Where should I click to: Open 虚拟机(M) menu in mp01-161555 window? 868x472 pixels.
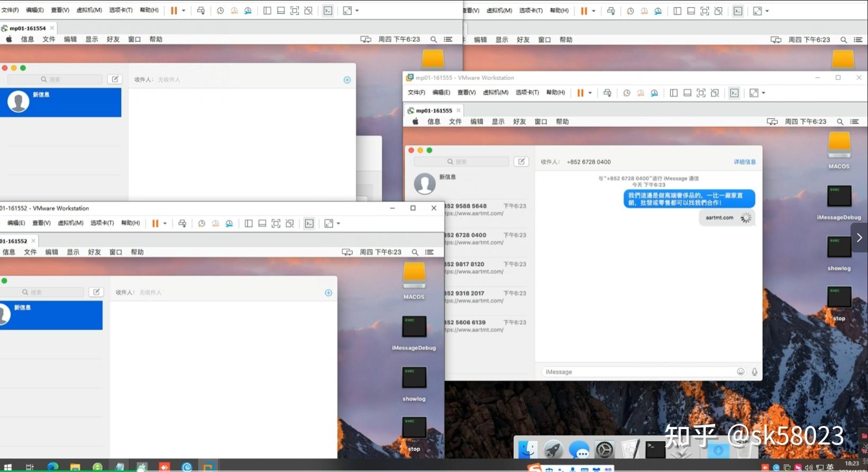coord(496,93)
